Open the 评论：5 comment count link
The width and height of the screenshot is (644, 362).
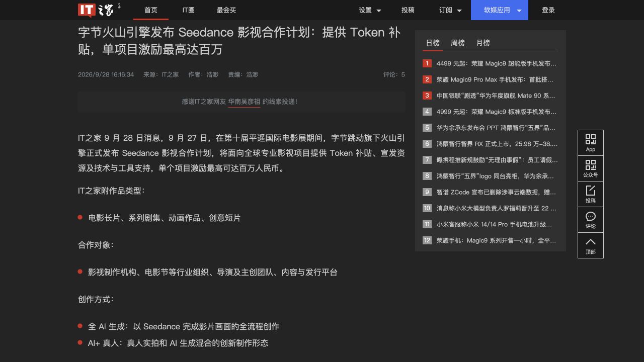coord(394,74)
